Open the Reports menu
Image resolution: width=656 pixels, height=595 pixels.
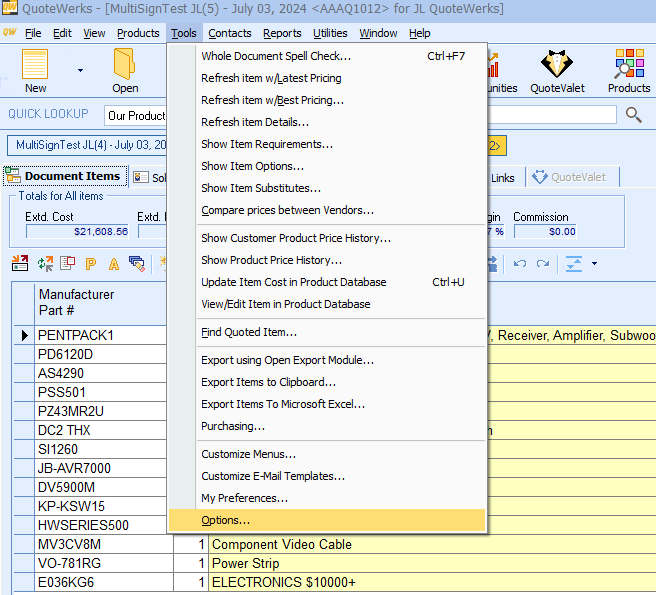[x=282, y=33]
